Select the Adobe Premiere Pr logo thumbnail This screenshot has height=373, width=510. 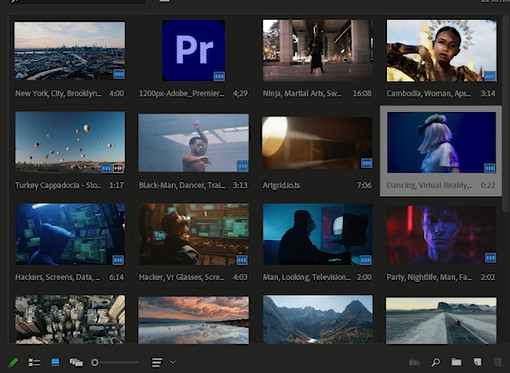(x=193, y=50)
